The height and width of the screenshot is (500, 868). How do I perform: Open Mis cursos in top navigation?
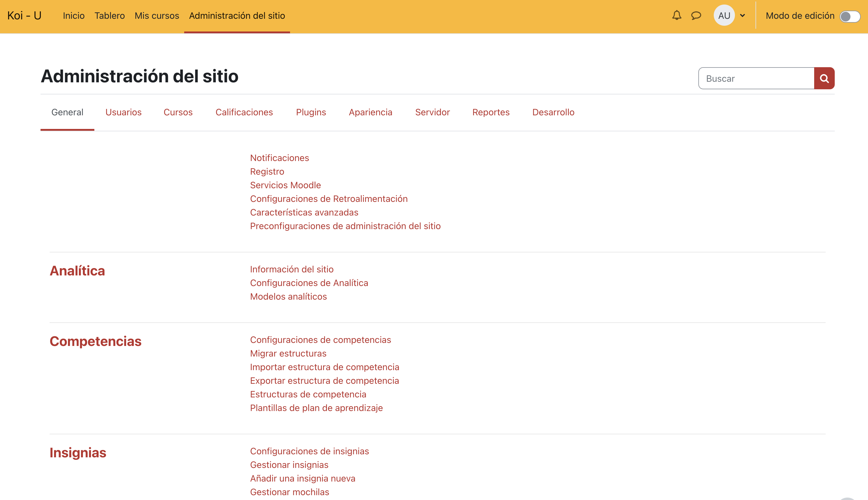tap(156, 15)
